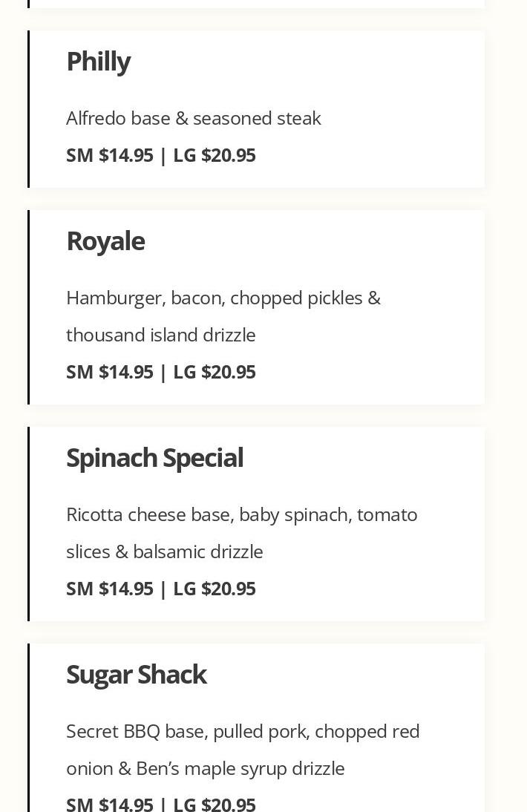
Task: Select Spinach Special LG $20.95 price
Action: [215, 589]
